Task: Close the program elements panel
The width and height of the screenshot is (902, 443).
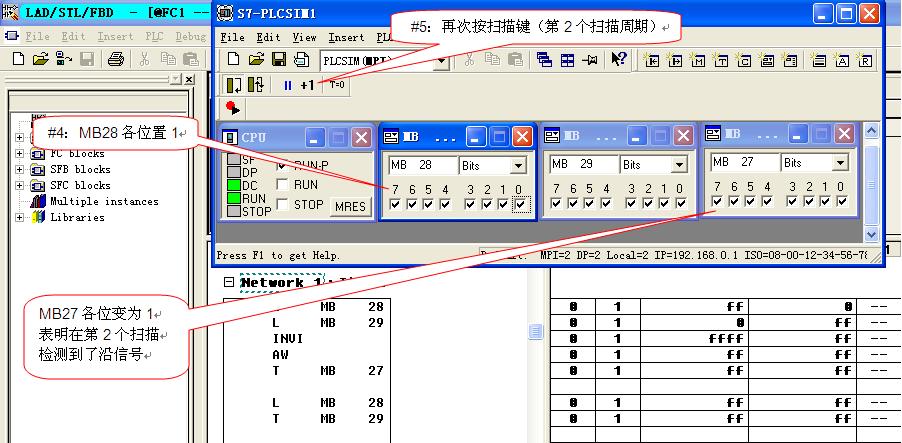Action: [x=189, y=79]
